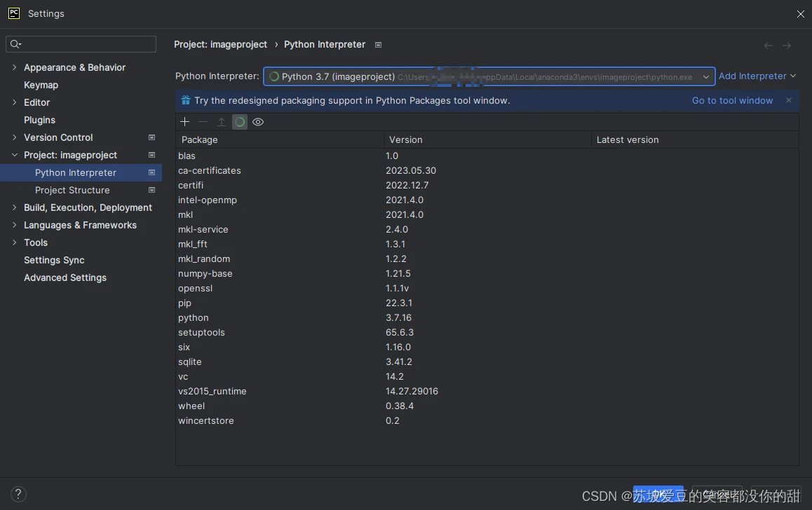Focus the settings search field

click(x=81, y=44)
